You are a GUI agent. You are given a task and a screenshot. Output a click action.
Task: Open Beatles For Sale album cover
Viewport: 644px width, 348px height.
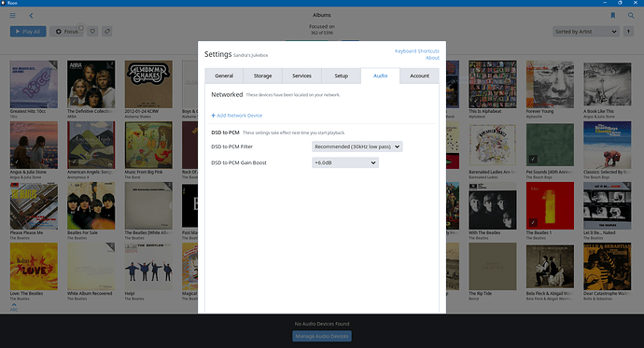[x=91, y=206]
